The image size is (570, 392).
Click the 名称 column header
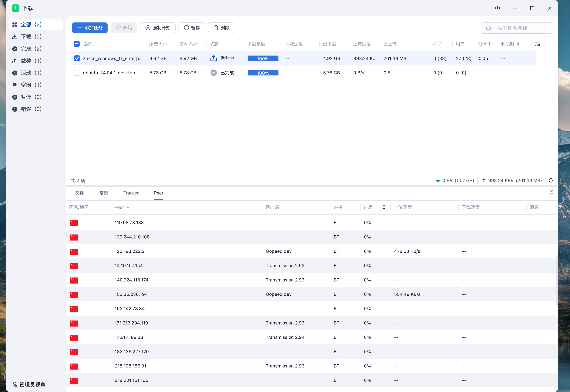tap(87, 44)
